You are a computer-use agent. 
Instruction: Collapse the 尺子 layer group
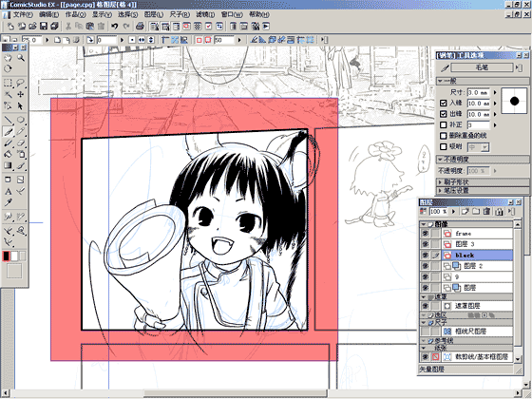424,322
